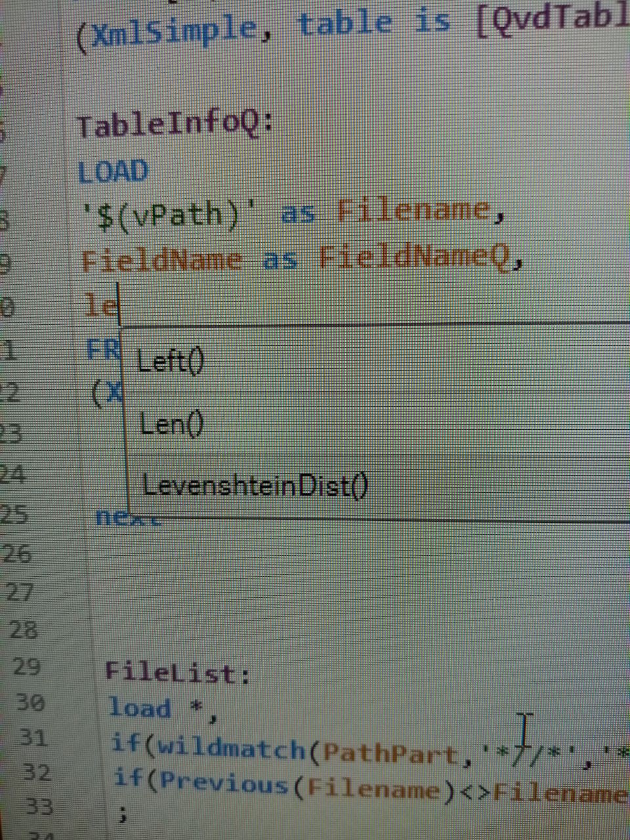The image size is (630, 840).
Task: Click FieldName field before 'as FieldNameQ'
Action: (162, 261)
